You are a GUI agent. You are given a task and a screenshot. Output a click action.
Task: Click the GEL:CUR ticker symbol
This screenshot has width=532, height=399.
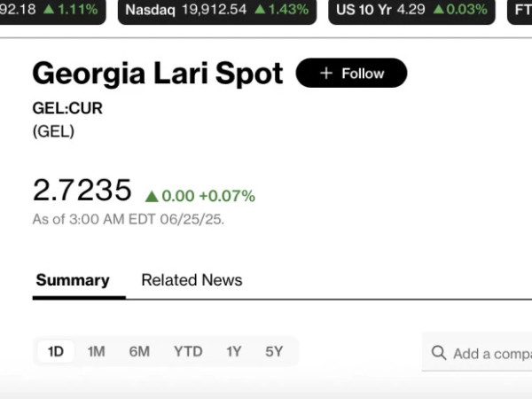pyautogui.click(x=67, y=108)
